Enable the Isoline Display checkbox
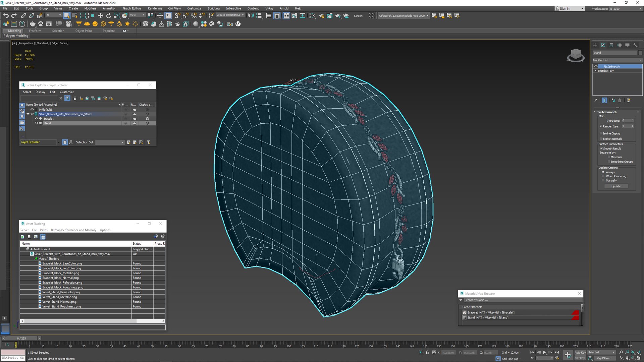The width and height of the screenshot is (644, 362). pos(601,133)
